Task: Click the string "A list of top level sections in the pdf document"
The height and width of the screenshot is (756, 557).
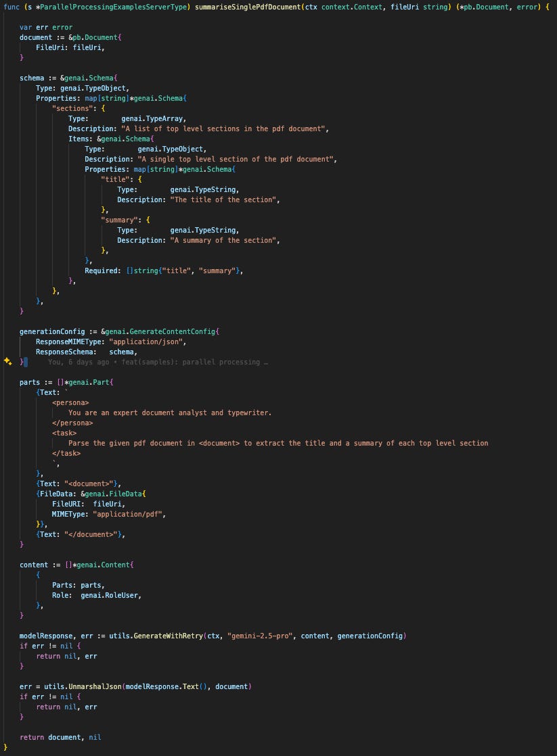Action: 223,128
